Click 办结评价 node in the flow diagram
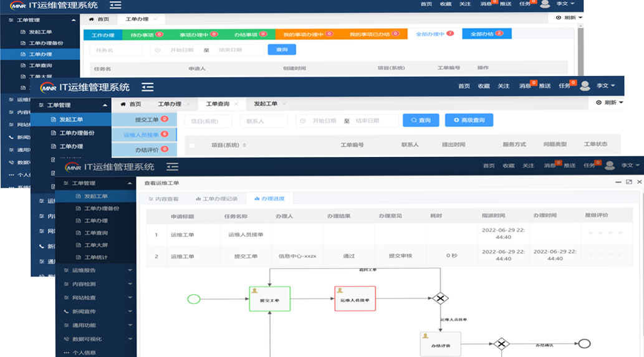The height and width of the screenshot is (357, 644). tap(441, 344)
